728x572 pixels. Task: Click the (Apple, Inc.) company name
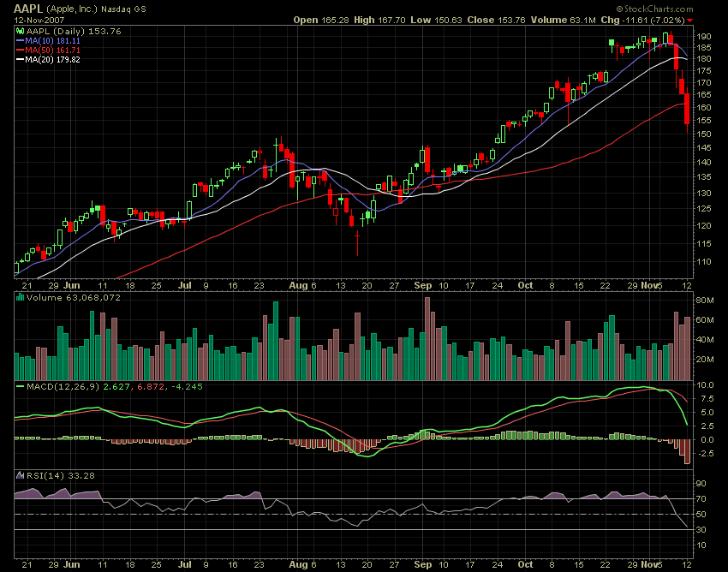pyautogui.click(x=72, y=9)
